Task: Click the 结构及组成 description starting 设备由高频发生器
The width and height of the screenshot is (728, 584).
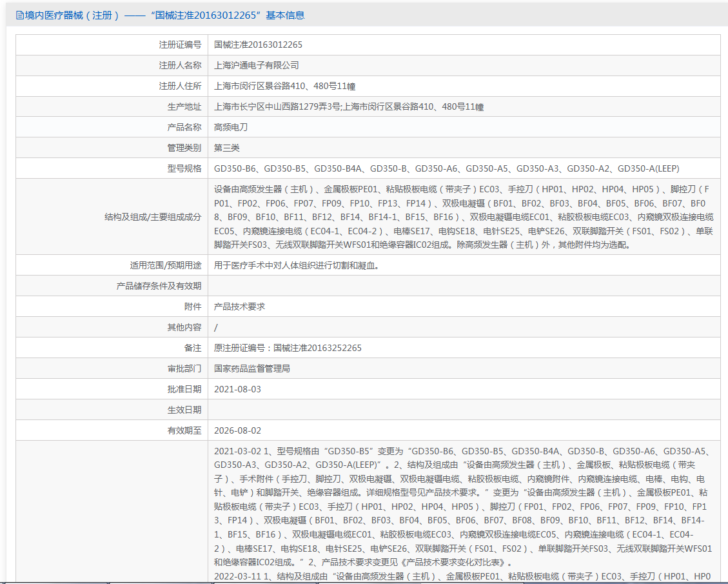Action: [x=464, y=217]
